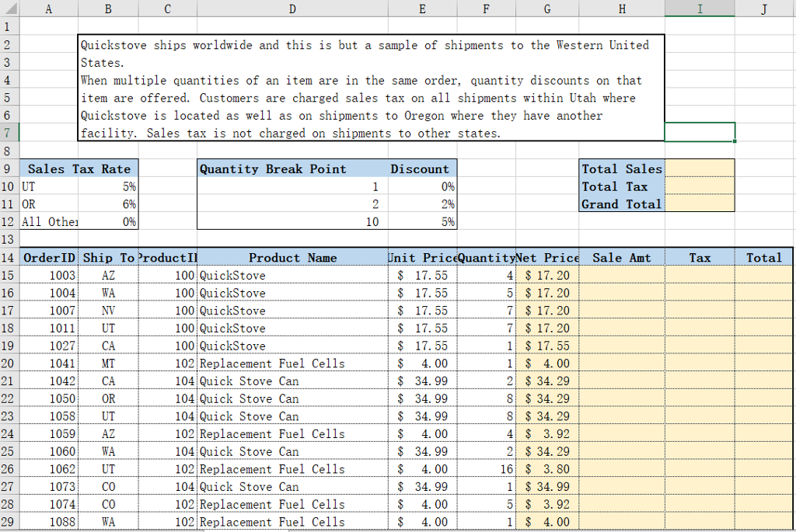Select column header I
The width and height of the screenshot is (796, 532).
coord(698,7)
